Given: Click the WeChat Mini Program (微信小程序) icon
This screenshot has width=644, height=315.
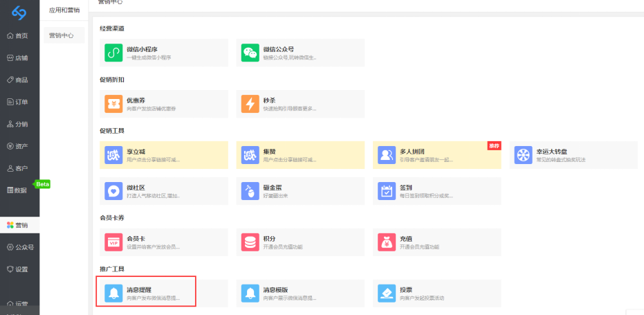Looking at the screenshot, I should (113, 53).
